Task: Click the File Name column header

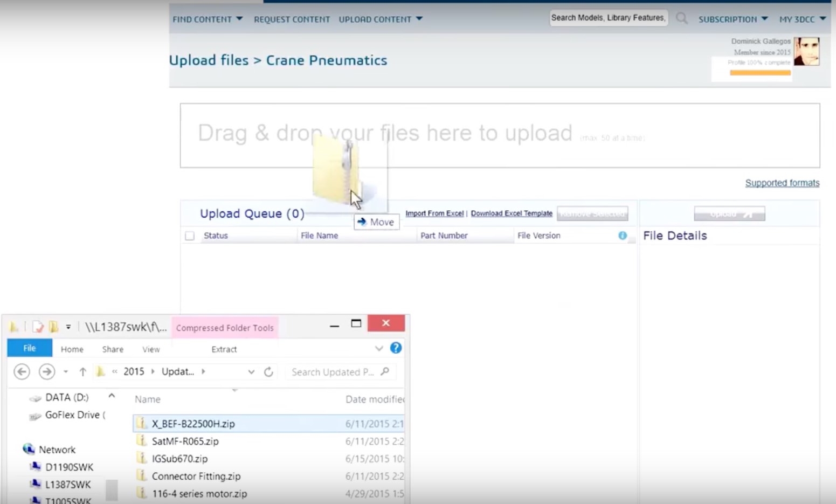Action: 319,236
